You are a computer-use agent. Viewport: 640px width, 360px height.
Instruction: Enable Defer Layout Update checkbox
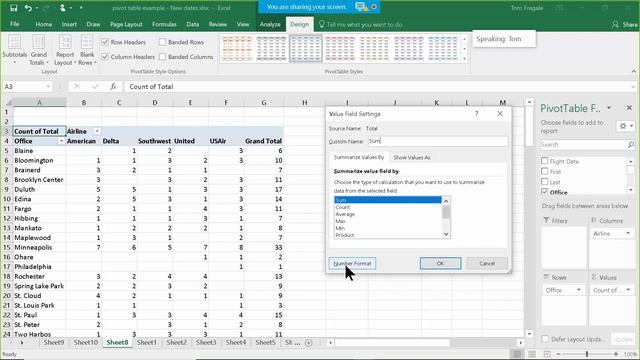pyautogui.click(x=545, y=339)
